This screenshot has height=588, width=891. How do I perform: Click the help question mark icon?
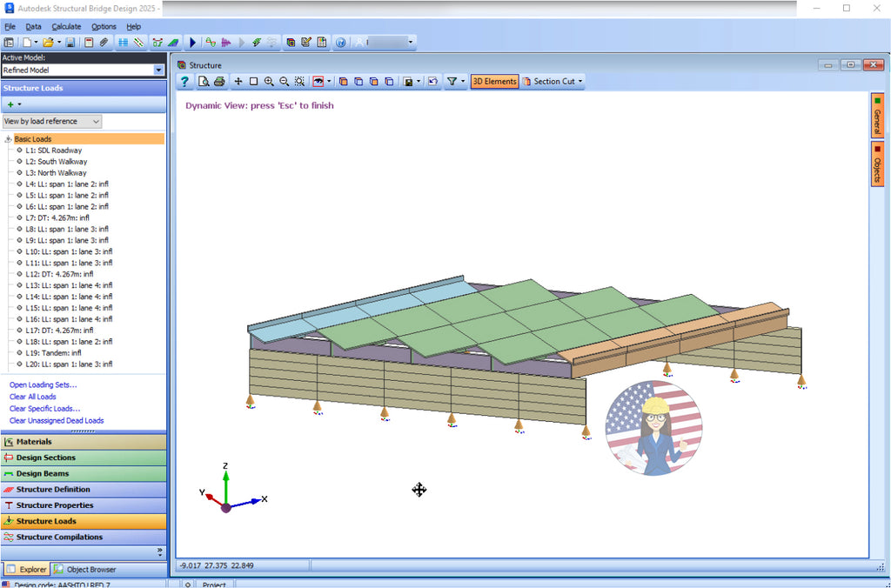[x=185, y=81]
